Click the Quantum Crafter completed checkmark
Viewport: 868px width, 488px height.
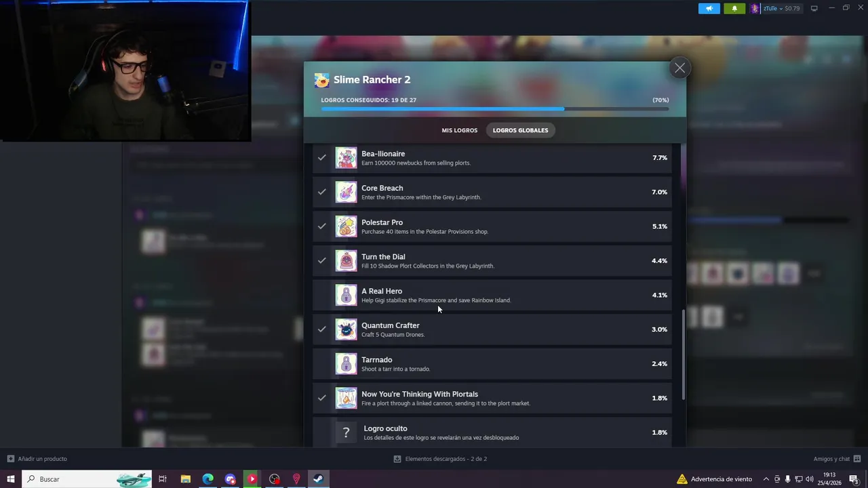[322, 329]
